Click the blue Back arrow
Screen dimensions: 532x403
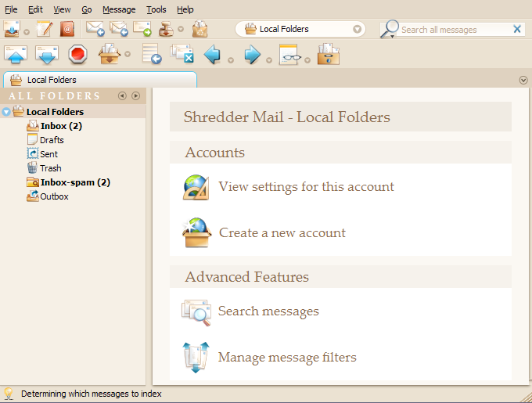click(213, 54)
